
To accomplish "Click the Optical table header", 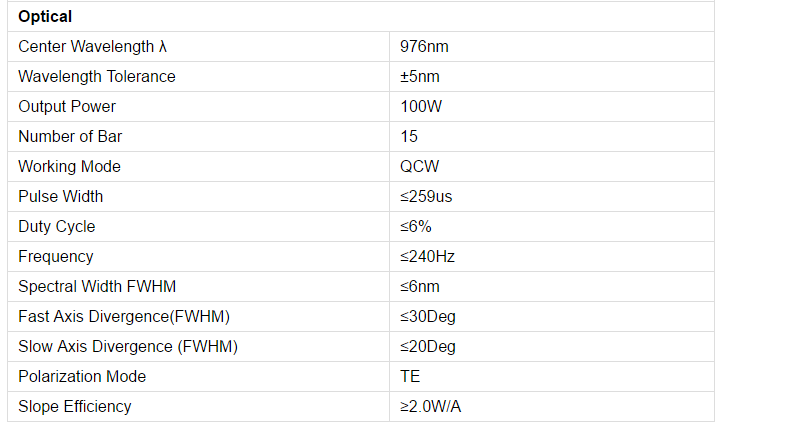I will (45, 17).
